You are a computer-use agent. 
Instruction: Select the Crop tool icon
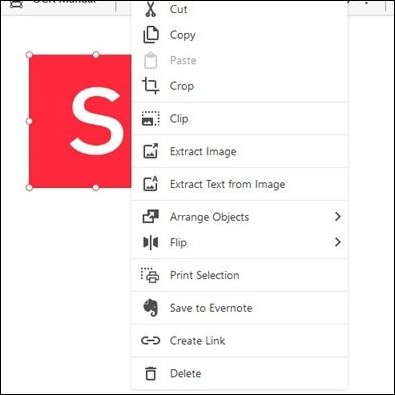click(x=150, y=86)
